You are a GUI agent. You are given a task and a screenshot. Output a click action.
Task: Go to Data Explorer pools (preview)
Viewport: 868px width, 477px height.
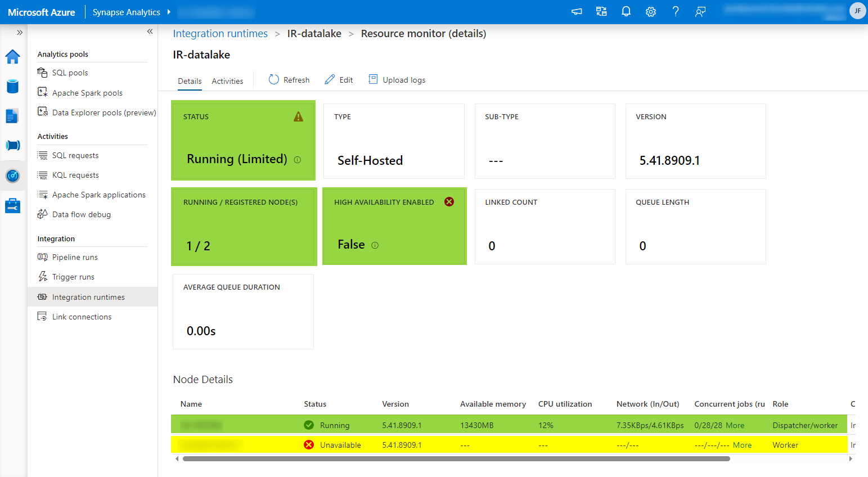[x=104, y=112]
